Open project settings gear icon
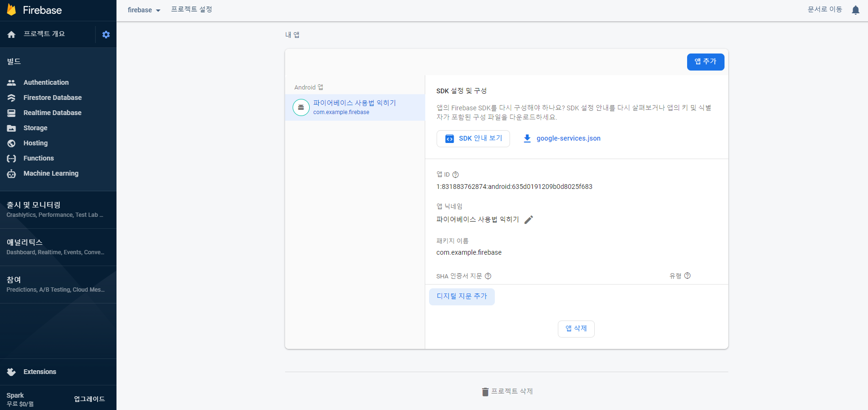The image size is (868, 410). (x=106, y=35)
